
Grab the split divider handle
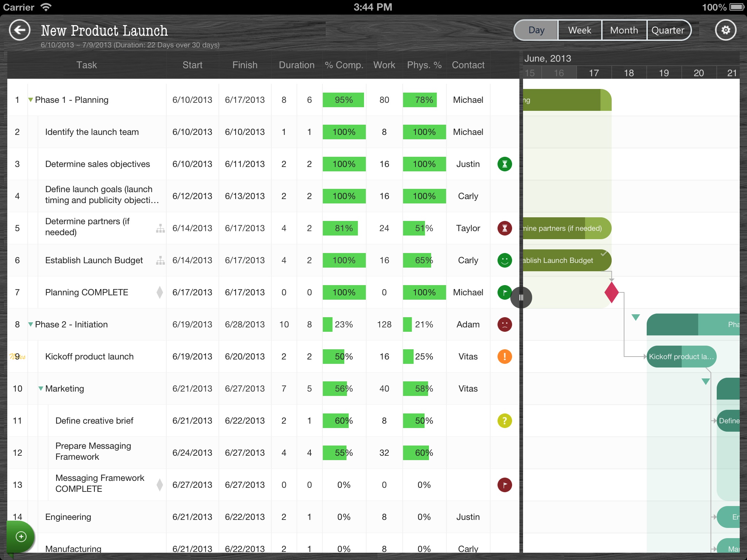pos(521,297)
